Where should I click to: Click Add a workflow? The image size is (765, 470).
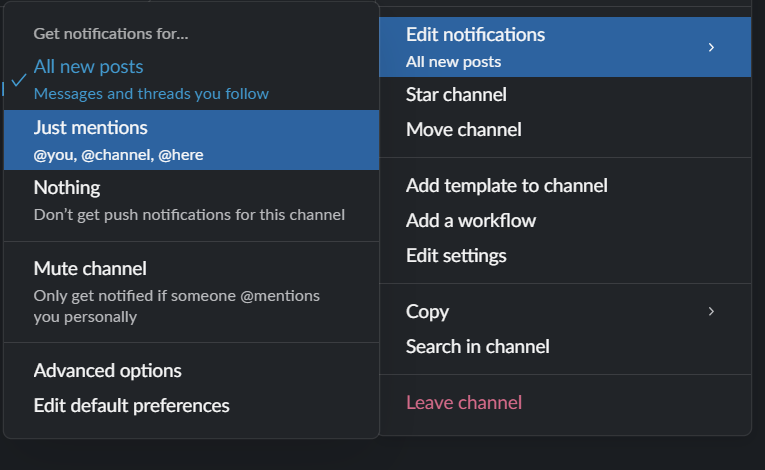470,221
